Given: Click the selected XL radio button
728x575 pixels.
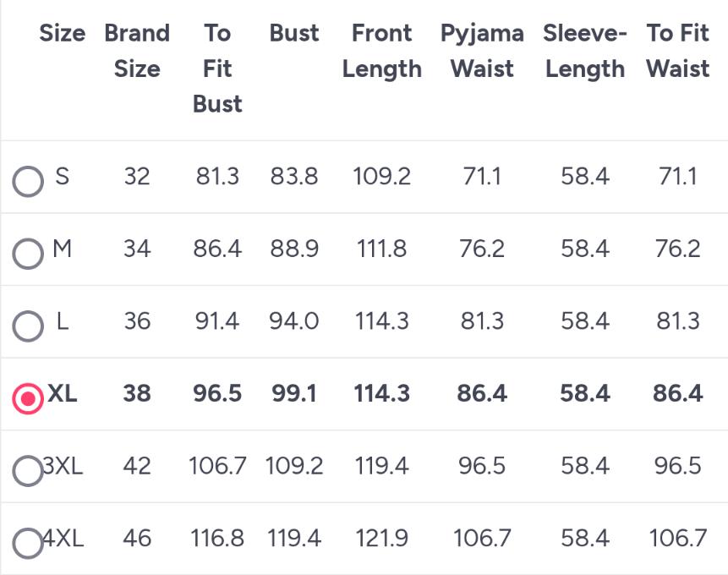Looking at the screenshot, I should [x=28, y=398].
